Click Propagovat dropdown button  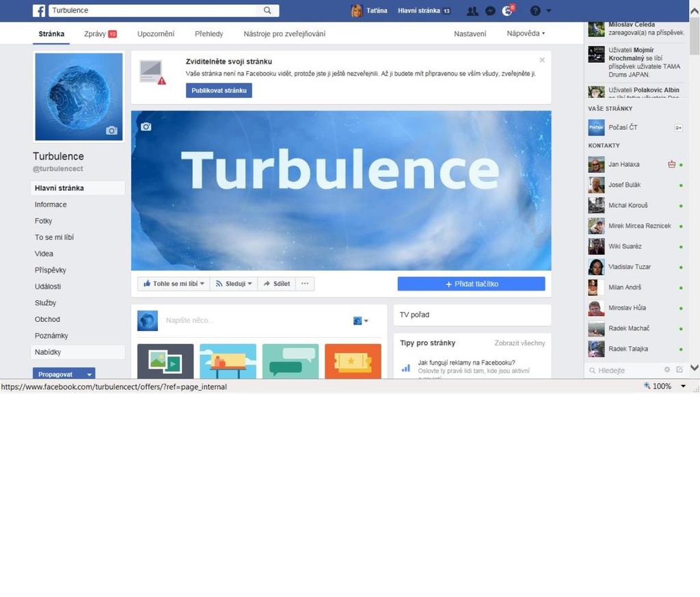pos(64,374)
